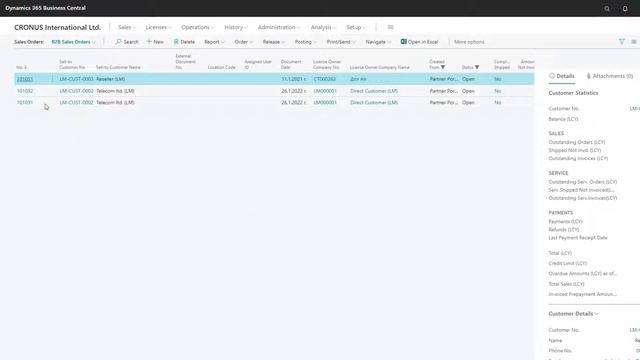Viewport: 640px width, 360px height.
Task: Change the B2B Sales Orders view selector
Action: (x=73, y=42)
